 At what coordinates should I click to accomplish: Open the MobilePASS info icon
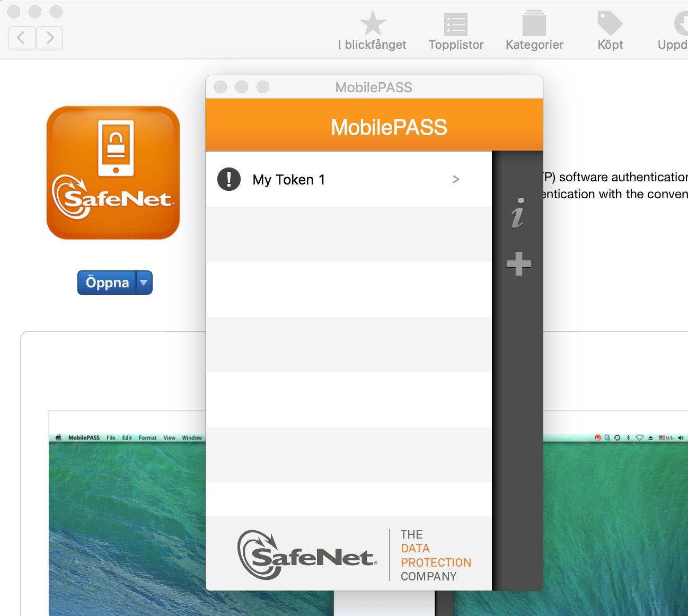518,213
